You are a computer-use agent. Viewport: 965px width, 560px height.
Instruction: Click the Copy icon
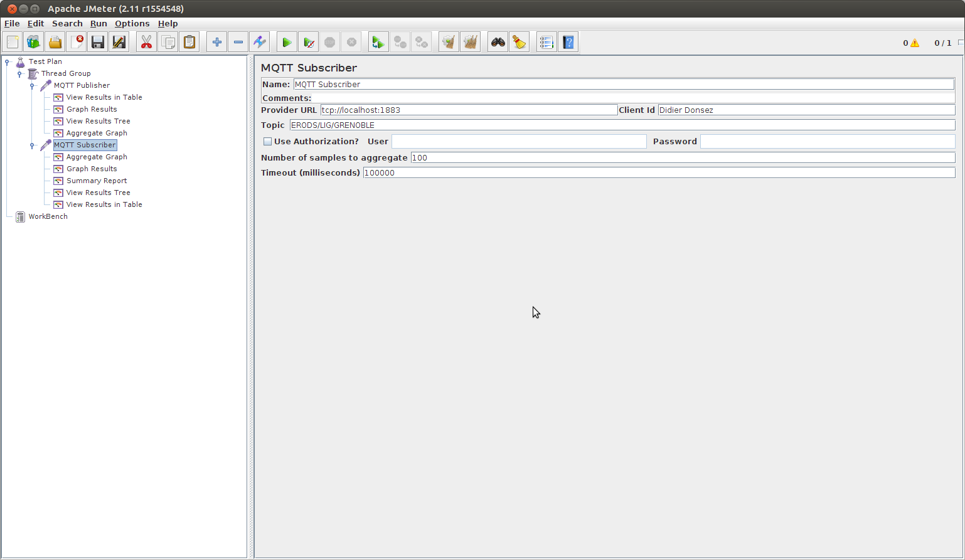coord(168,43)
